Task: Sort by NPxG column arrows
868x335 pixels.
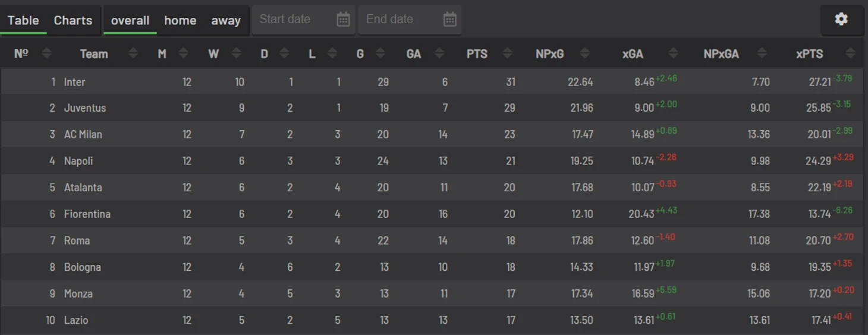Action: click(x=585, y=53)
